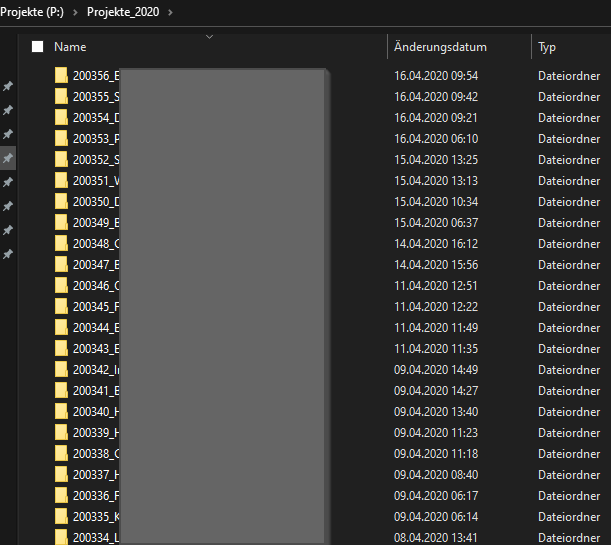
Task: Select folder icon of 200342 entry
Action: (61, 369)
